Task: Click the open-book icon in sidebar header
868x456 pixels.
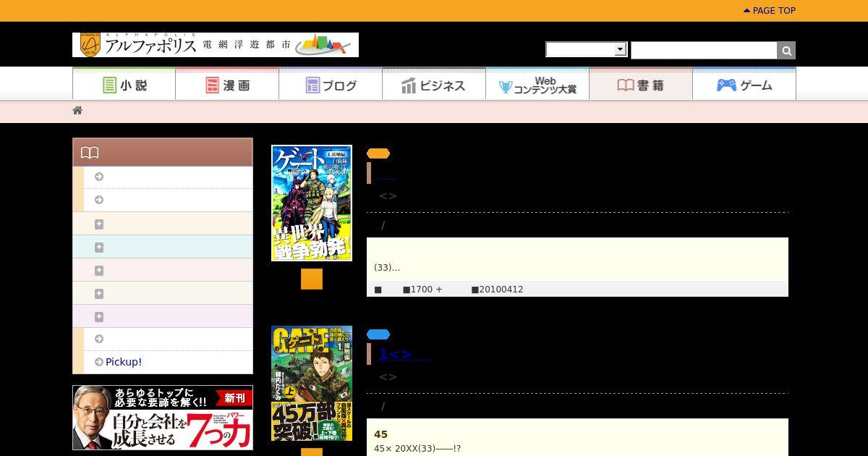Action: click(90, 153)
